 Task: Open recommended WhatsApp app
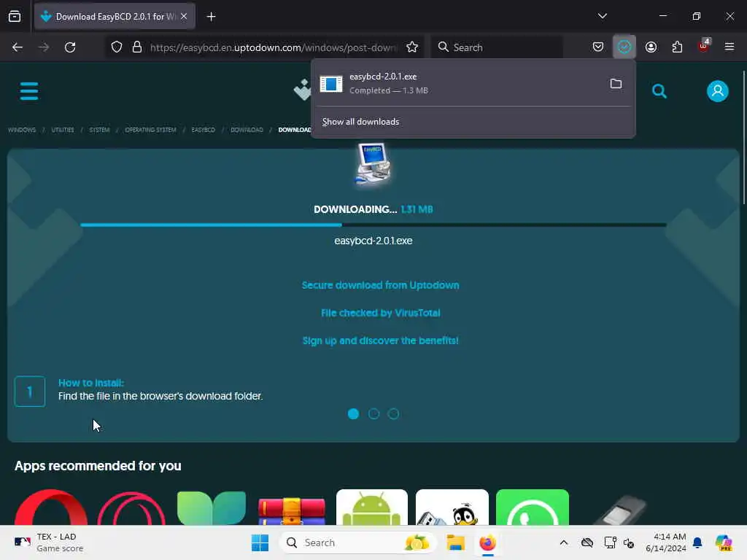tap(532, 507)
